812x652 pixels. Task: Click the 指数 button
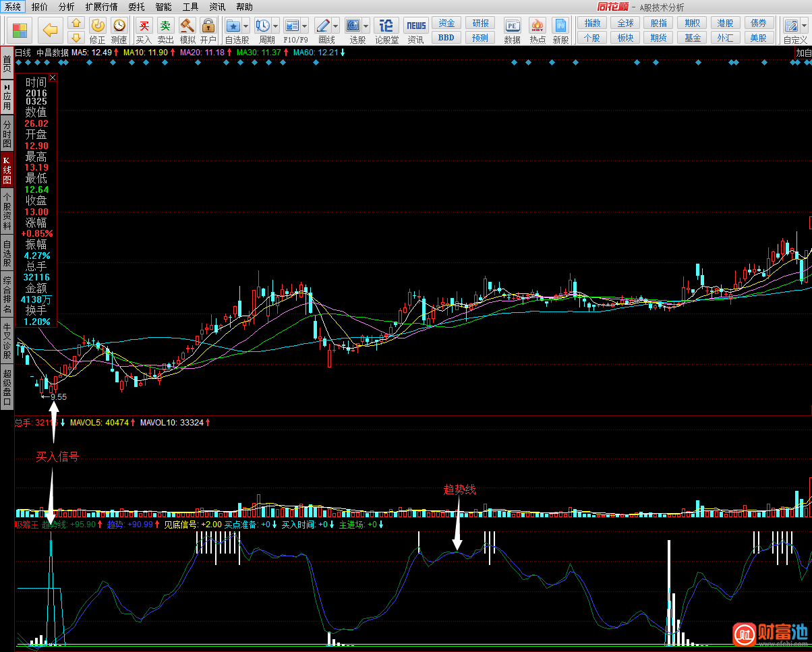coord(592,23)
